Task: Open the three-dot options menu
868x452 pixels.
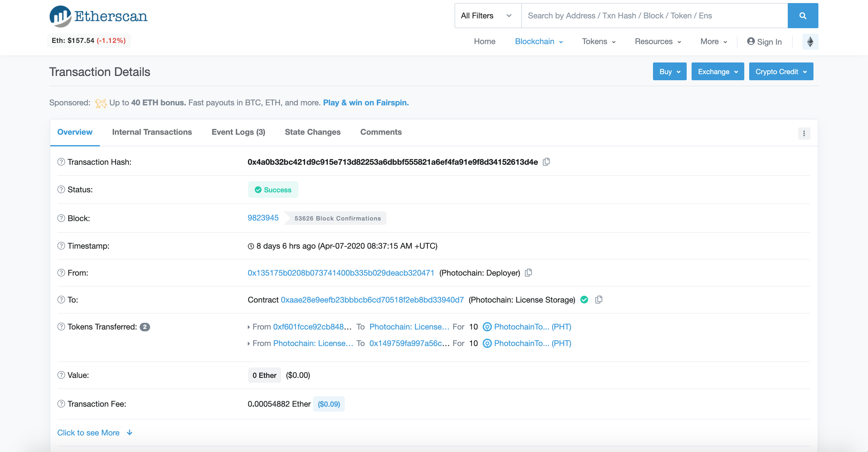Action: pyautogui.click(x=804, y=134)
